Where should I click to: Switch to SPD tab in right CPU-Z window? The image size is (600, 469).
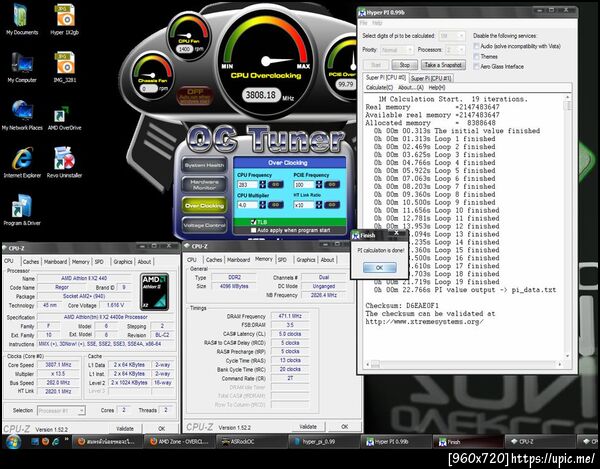282,260
